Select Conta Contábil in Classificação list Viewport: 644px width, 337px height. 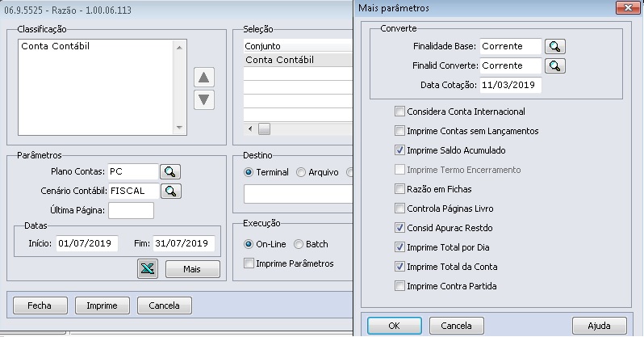coord(55,46)
